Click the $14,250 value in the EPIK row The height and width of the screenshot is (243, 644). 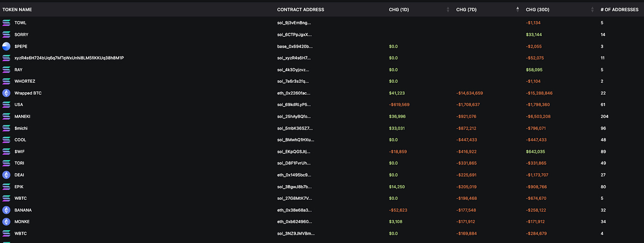397,187
